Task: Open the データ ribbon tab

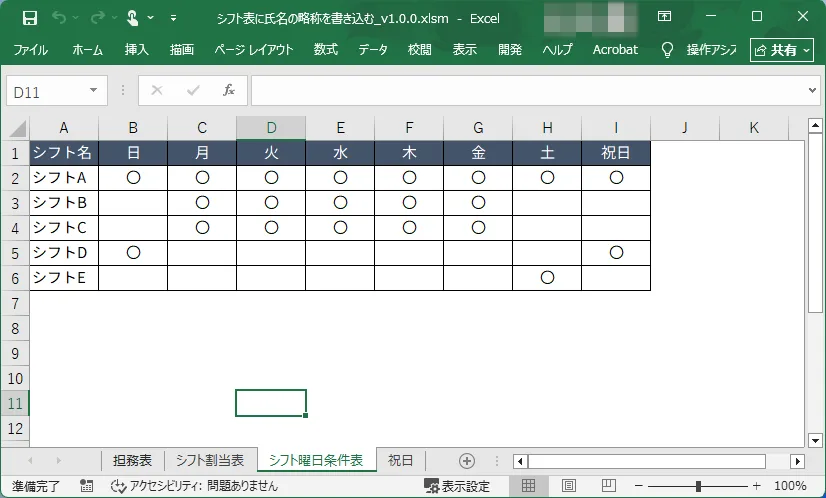Action: point(373,50)
